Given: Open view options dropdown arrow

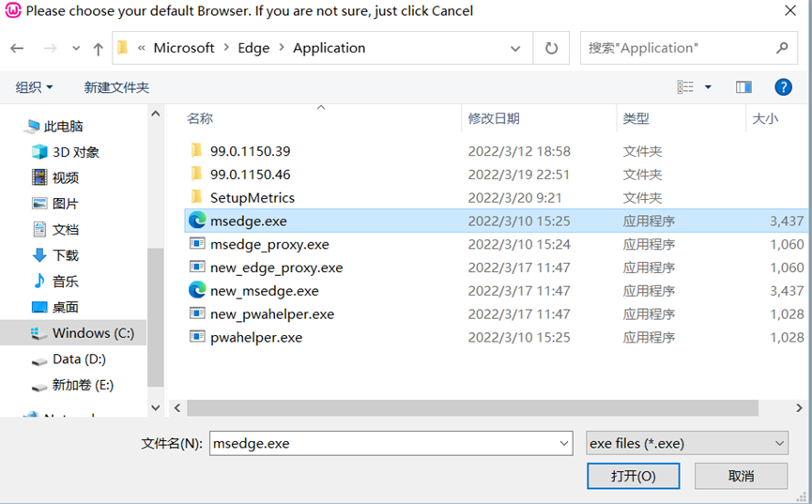Looking at the screenshot, I should tap(708, 87).
